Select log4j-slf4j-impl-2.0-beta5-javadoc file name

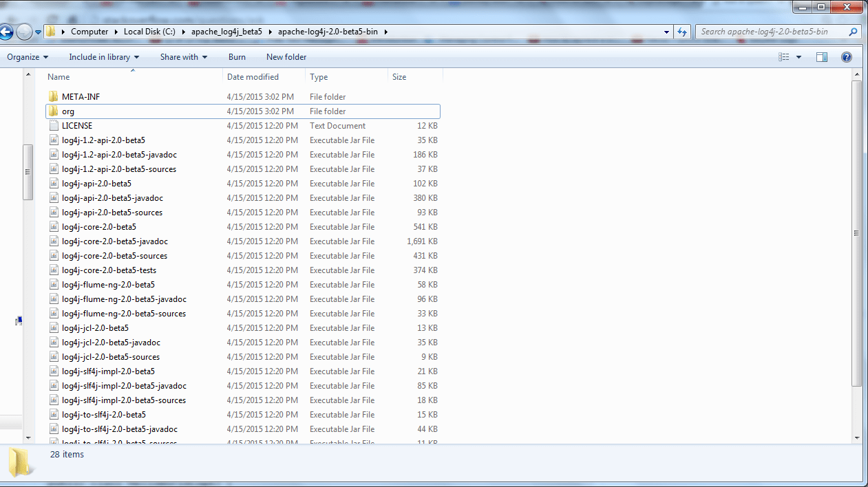[x=124, y=386]
